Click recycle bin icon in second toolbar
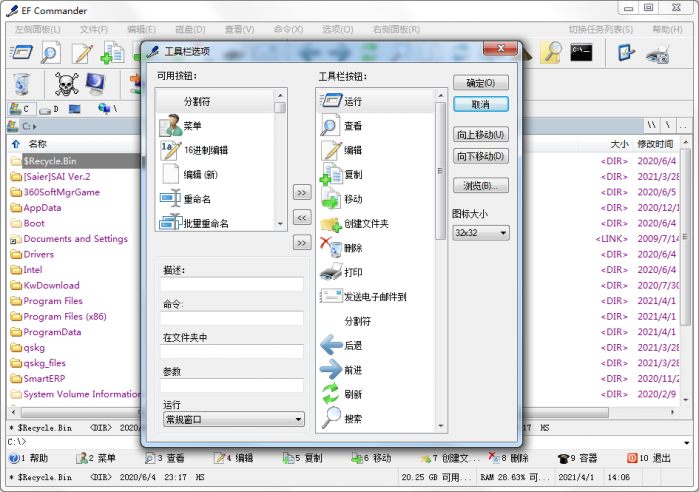699x492 pixels. point(21,84)
